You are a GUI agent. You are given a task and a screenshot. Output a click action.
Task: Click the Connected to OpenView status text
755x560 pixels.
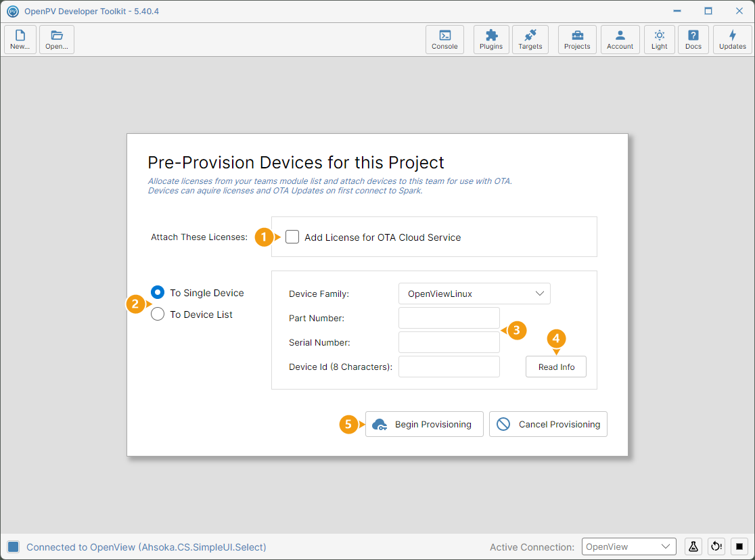tap(146, 547)
